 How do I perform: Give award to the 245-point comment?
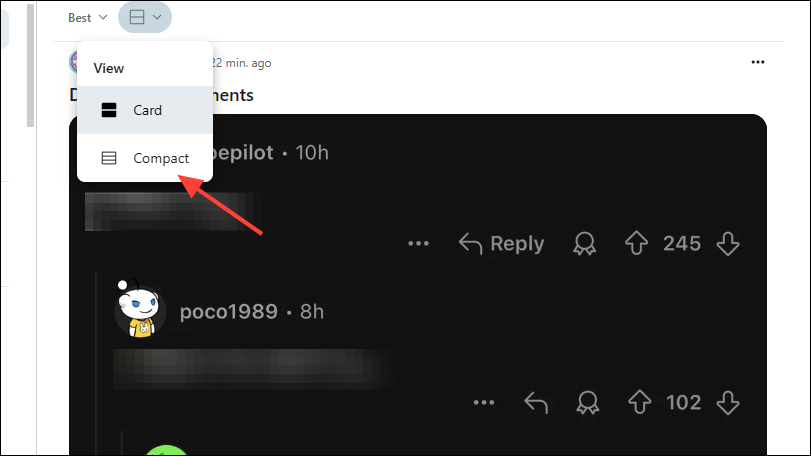(584, 244)
